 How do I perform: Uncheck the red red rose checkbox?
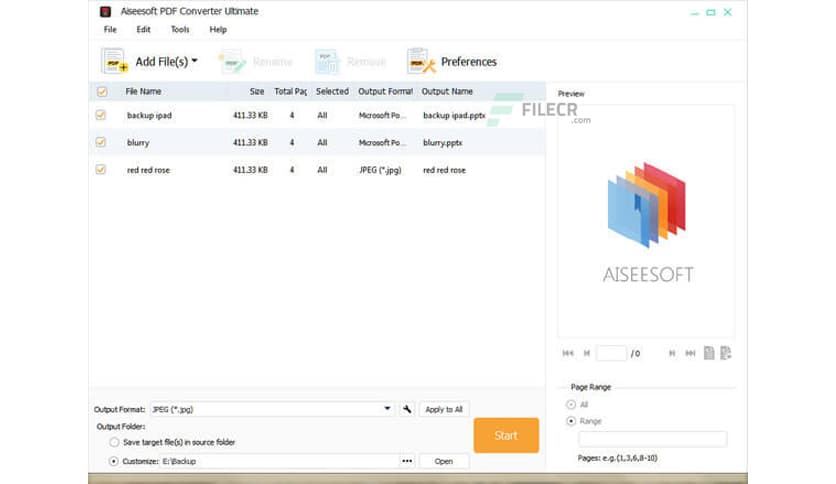(101, 170)
